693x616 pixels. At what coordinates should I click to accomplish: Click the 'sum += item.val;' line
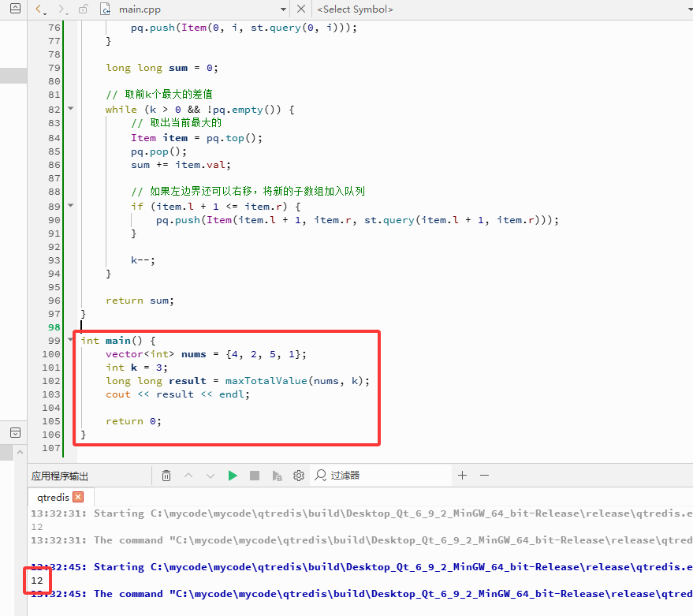pos(181,166)
